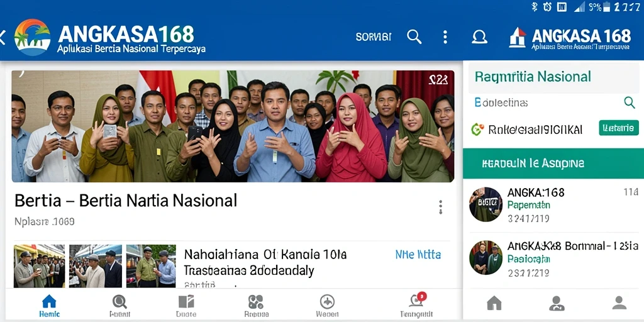Screen dimensions: 644x322
Task: Open avatar of second ANGKA list row
Action: (x=486, y=257)
